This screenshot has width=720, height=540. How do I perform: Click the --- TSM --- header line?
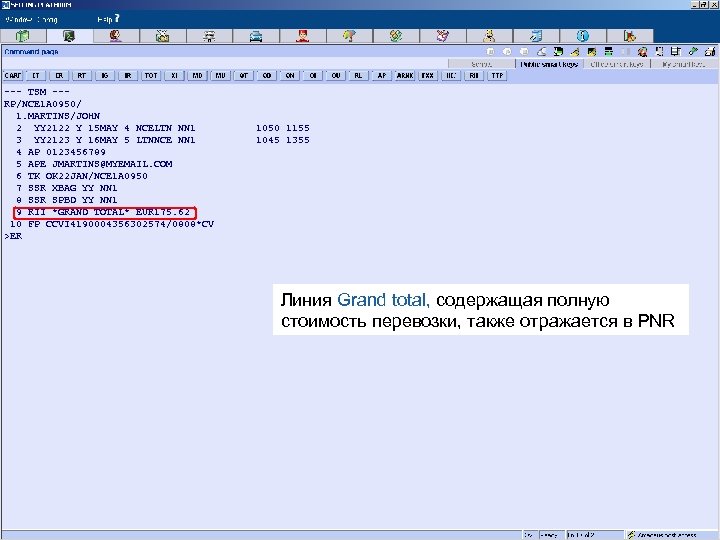37,92
